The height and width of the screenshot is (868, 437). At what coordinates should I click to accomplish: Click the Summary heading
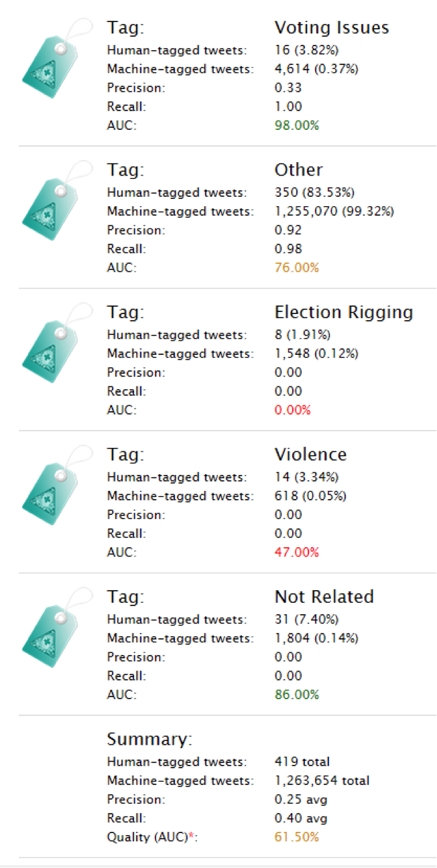[149, 739]
